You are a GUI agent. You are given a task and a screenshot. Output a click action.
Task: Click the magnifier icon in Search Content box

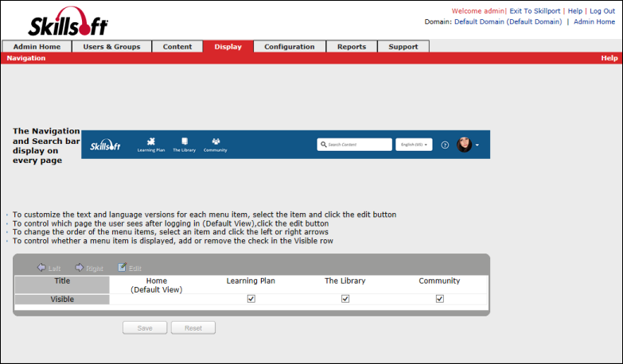pos(324,145)
